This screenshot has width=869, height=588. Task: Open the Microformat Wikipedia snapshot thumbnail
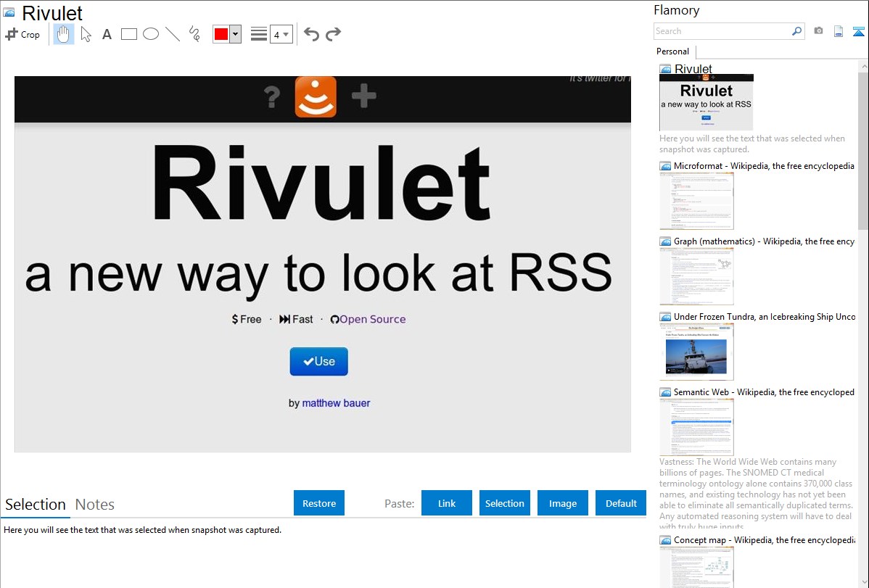click(696, 201)
